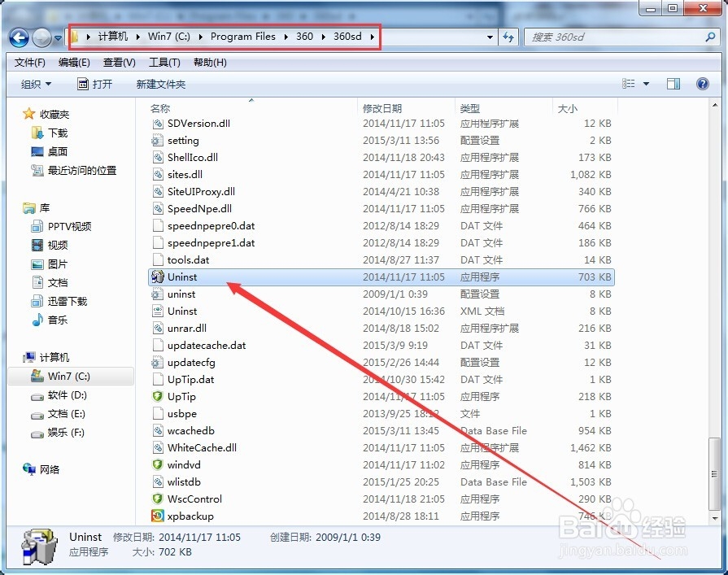Open the 查看(V) menu

point(120,62)
